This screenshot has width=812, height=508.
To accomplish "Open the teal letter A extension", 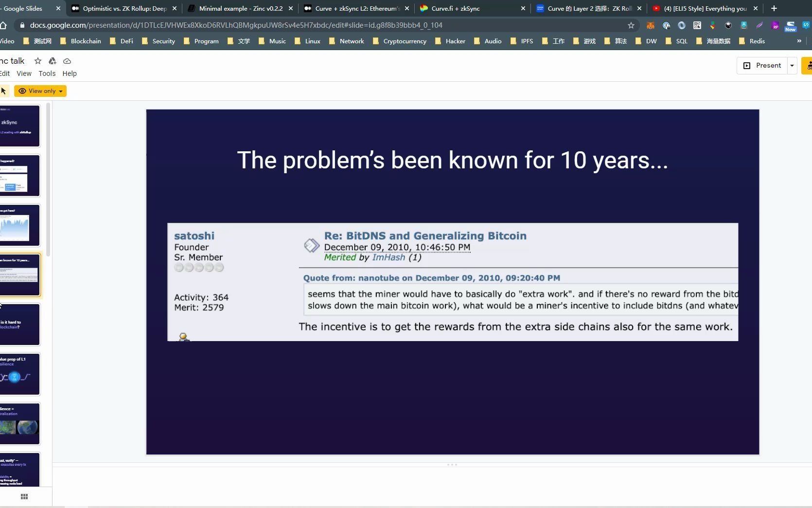I will (744, 25).
